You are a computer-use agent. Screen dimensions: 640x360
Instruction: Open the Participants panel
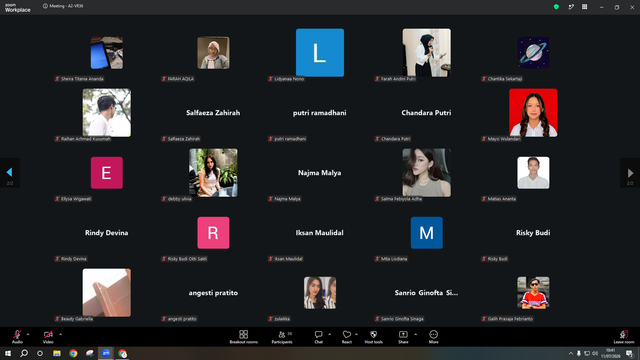(x=282, y=337)
